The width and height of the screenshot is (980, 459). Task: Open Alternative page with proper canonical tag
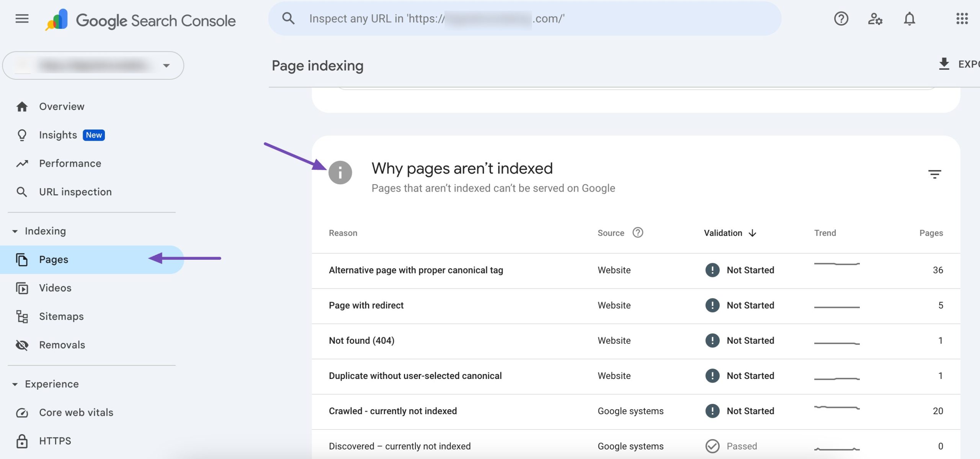[416, 270]
